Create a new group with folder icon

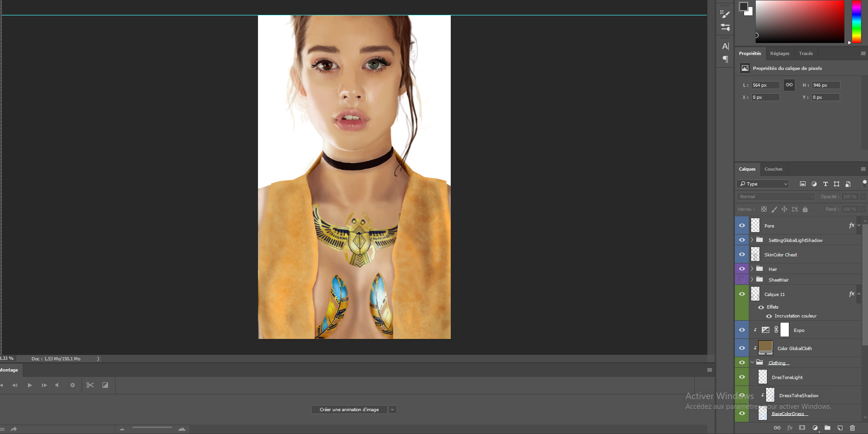click(827, 427)
